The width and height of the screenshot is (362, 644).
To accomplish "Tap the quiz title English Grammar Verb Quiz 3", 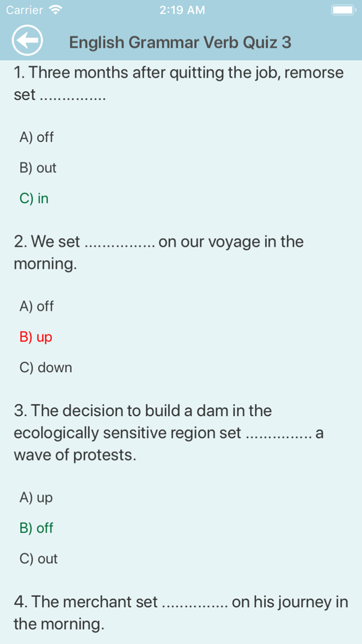I will [x=180, y=42].
